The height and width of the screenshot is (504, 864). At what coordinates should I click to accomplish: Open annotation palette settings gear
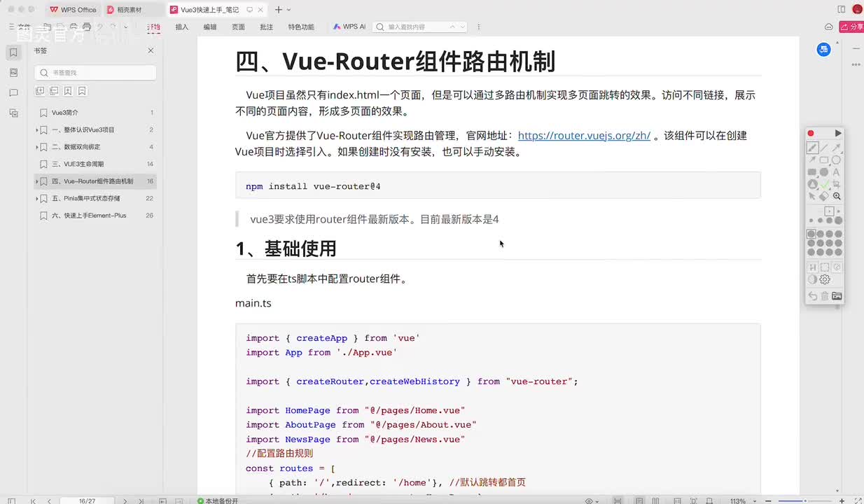[x=825, y=279]
